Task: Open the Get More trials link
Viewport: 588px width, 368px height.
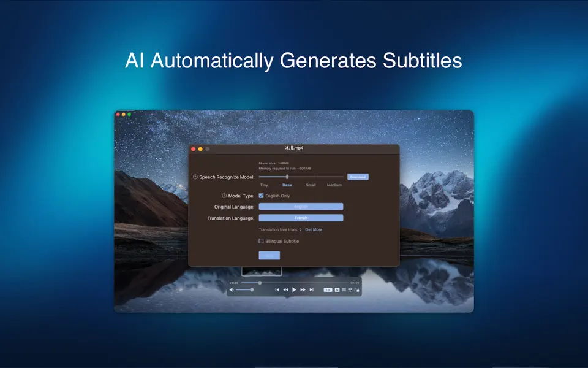Action: click(314, 229)
